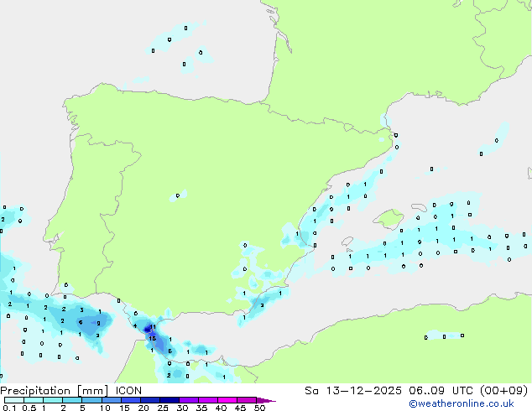Click the 0.5–1 mm legend color box
The image size is (532, 411).
[x=34, y=400]
